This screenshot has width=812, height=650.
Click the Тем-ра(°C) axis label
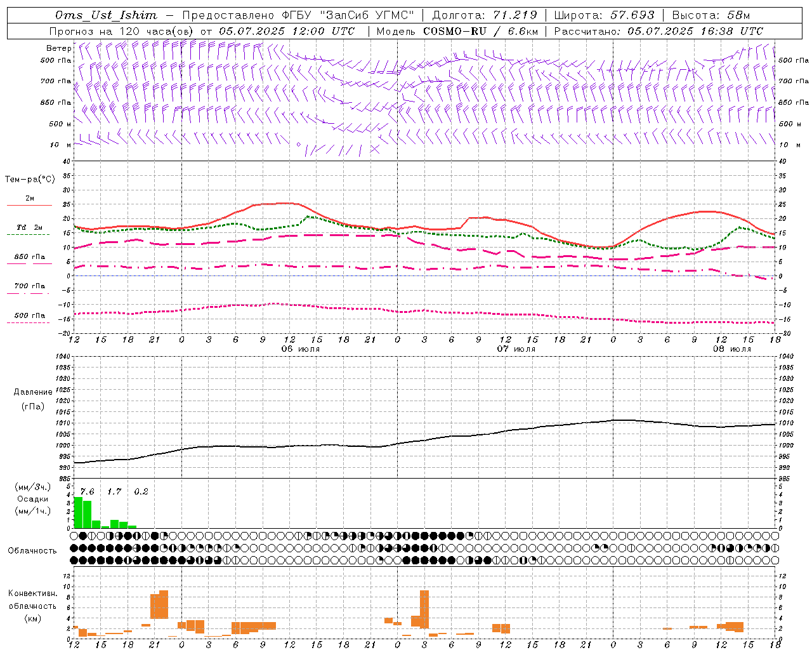(30, 180)
